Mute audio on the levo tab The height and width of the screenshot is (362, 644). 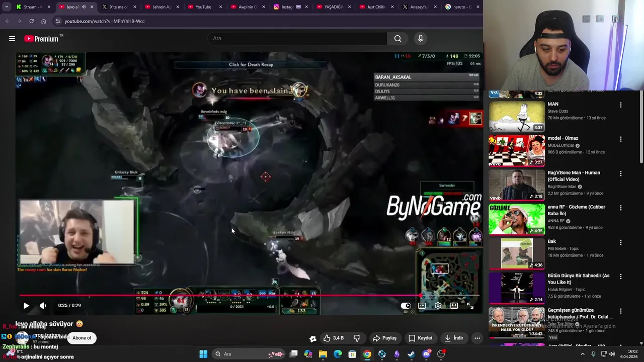[84, 7]
